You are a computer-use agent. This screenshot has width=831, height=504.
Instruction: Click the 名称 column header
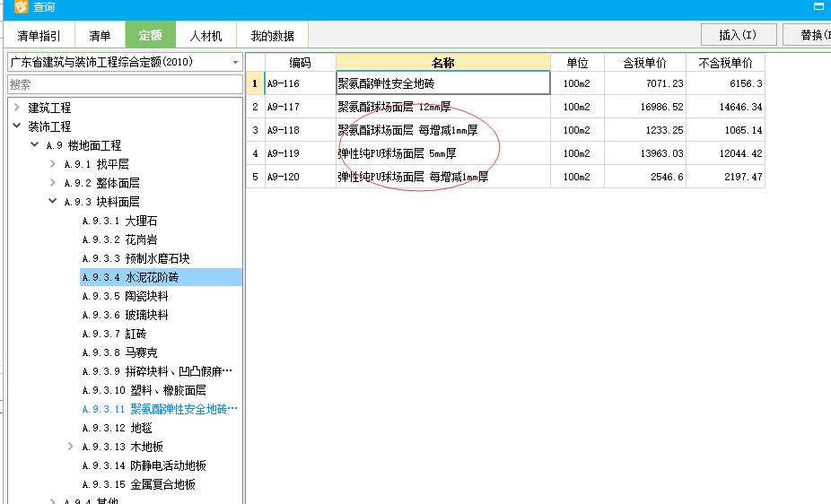[443, 63]
